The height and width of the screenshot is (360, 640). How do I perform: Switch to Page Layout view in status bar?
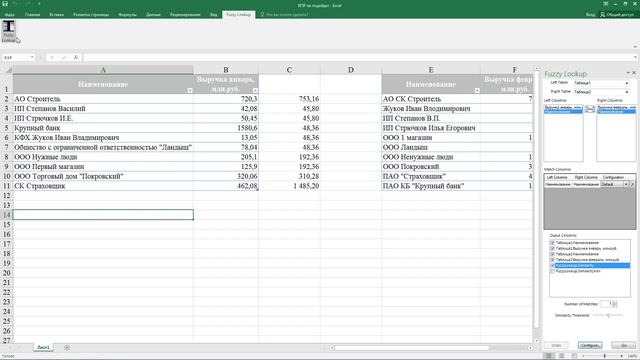(x=562, y=356)
